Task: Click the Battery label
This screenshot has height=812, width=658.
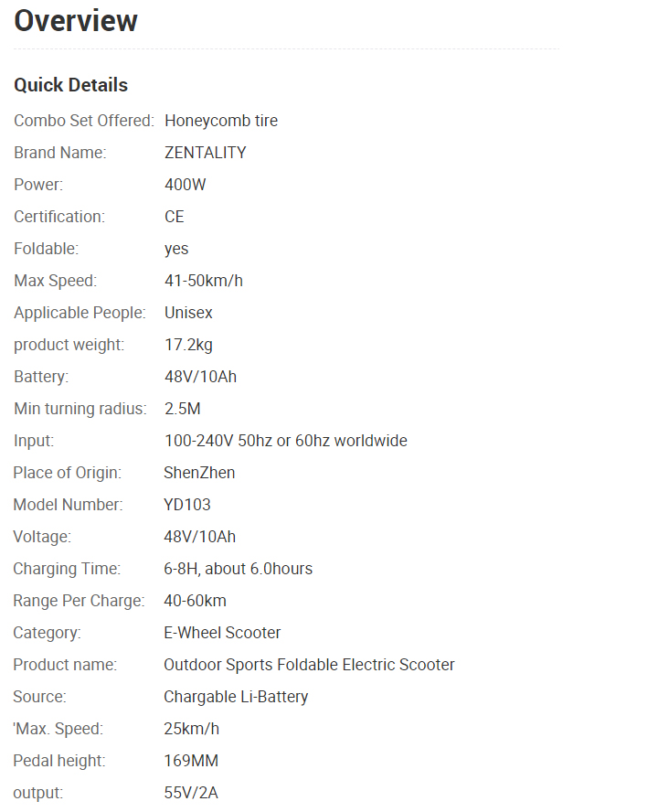Action: pos(41,377)
